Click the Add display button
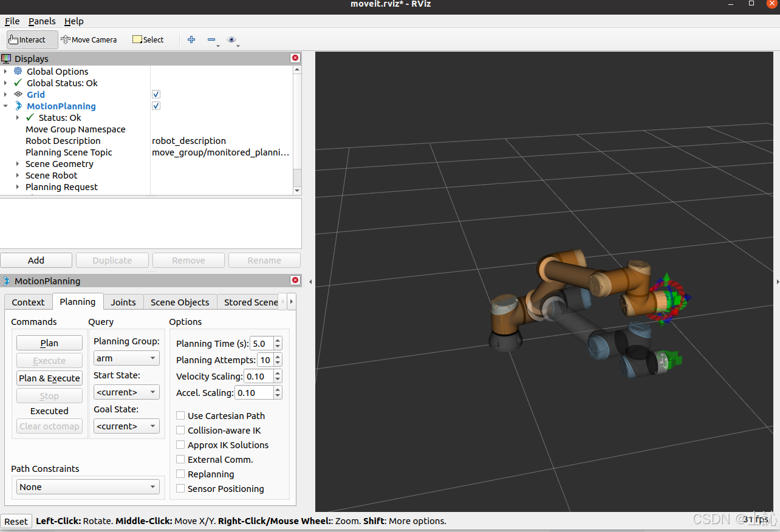The image size is (780, 532). (36, 260)
